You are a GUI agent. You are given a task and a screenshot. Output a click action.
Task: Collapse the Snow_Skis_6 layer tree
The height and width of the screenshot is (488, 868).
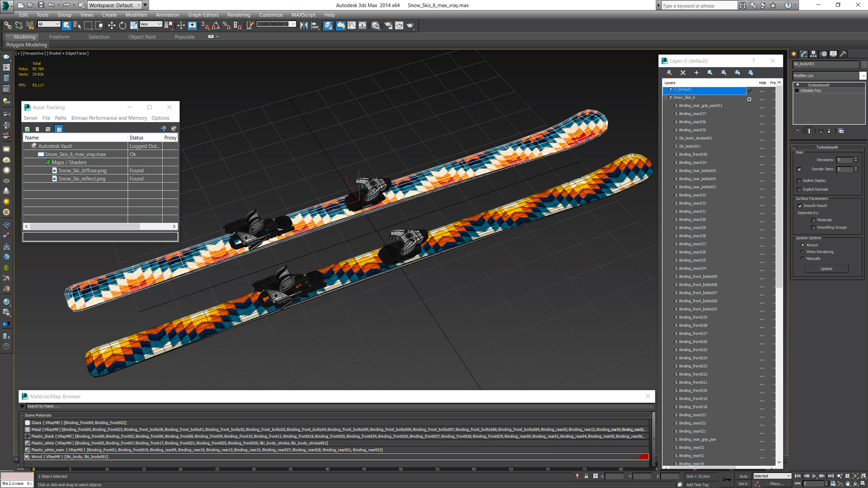[665, 98]
